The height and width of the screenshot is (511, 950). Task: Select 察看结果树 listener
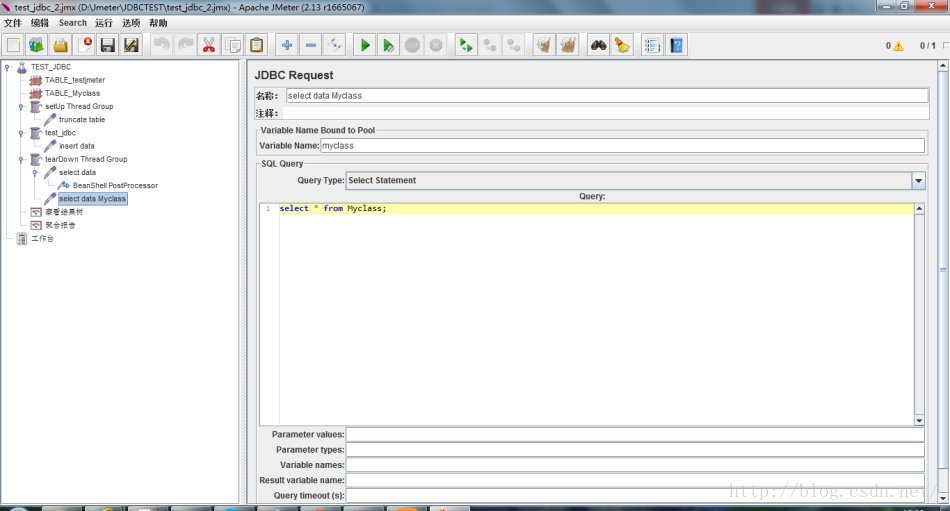64,212
